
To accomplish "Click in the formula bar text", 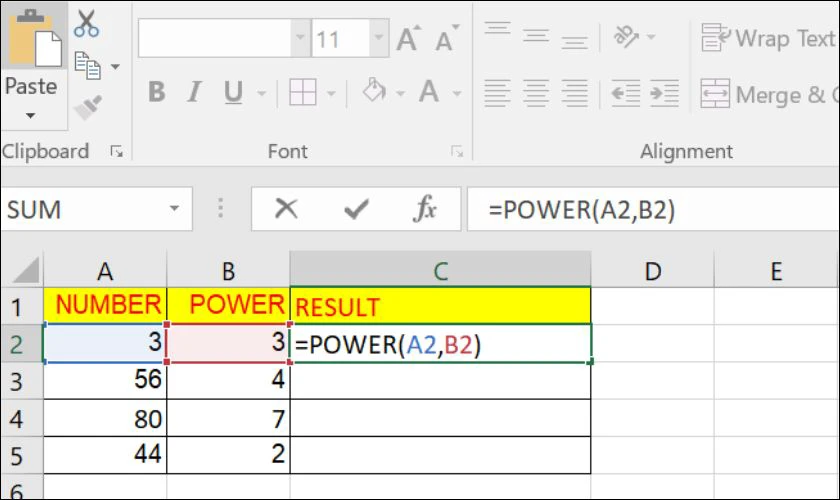I will coord(581,210).
